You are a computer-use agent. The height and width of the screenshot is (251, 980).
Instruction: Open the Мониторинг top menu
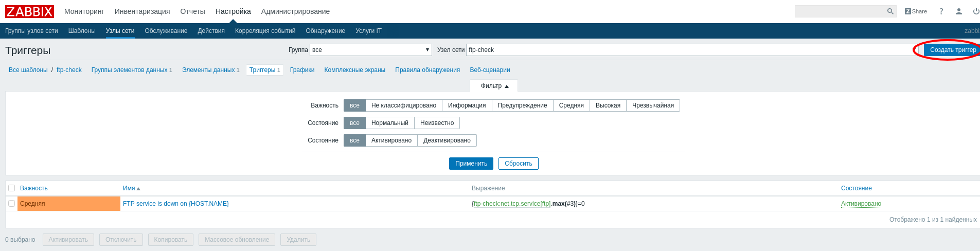[x=84, y=11]
